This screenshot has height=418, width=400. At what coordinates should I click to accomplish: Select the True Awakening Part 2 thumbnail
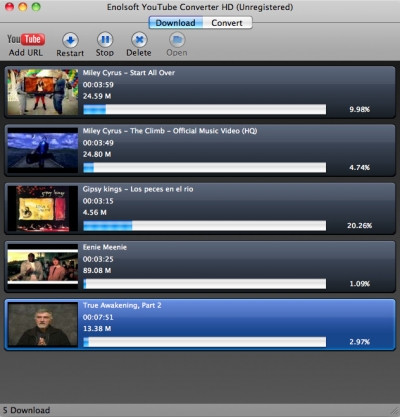pyautogui.click(x=43, y=325)
